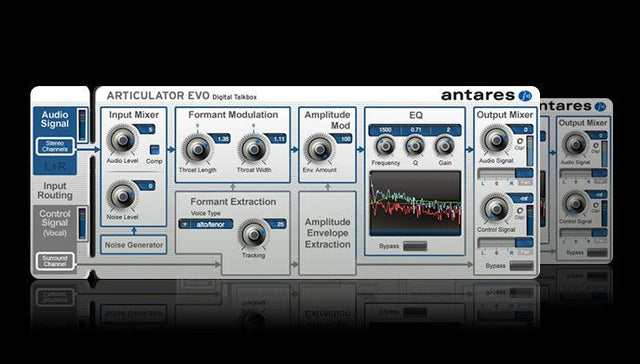Toggle the Output Mixer Bypass switch

[521, 266]
